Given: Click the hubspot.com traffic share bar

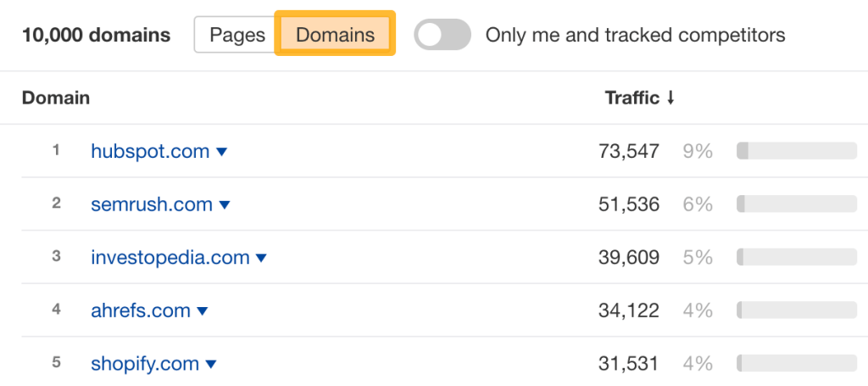Looking at the screenshot, I should 797,151.
